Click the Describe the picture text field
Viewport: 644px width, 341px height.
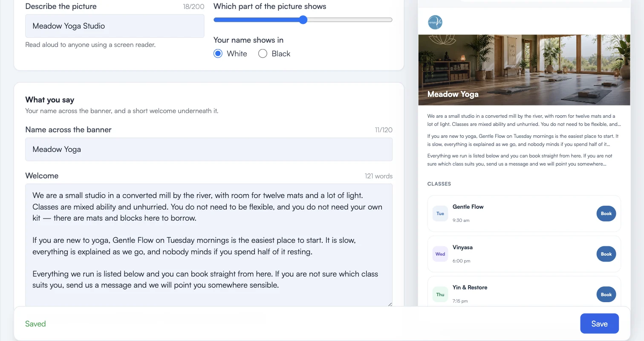coord(115,26)
